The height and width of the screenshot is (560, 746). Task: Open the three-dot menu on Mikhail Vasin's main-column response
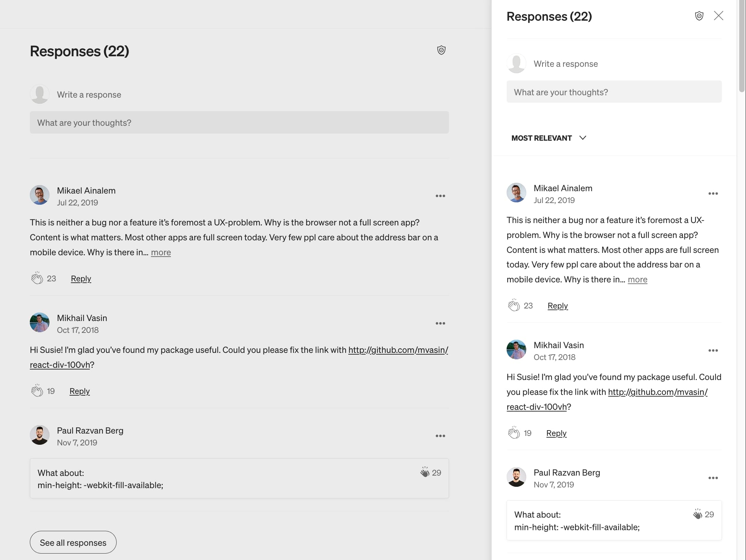440,323
